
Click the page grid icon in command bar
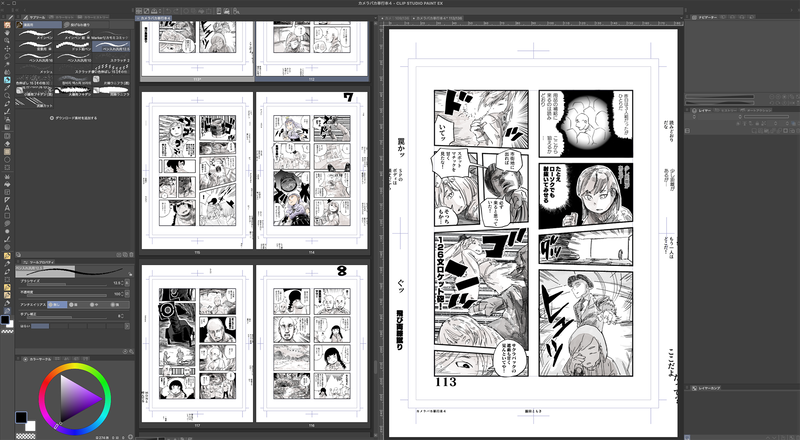pos(139,11)
